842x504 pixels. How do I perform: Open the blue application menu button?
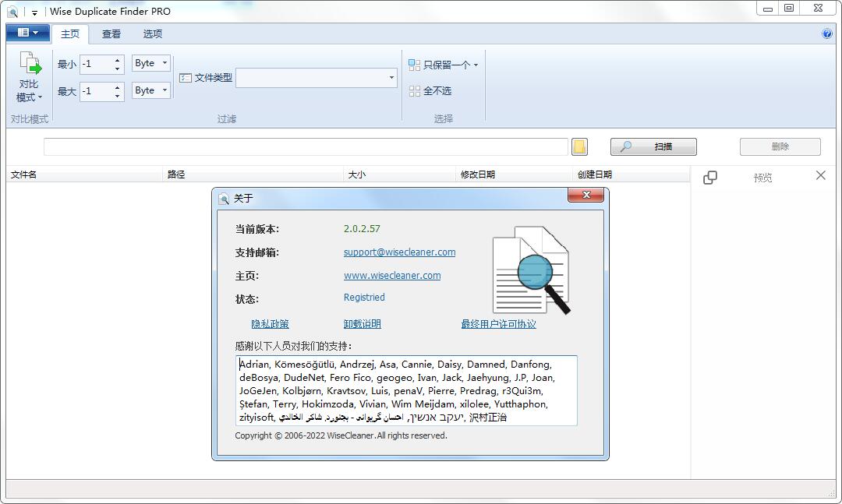(28, 33)
